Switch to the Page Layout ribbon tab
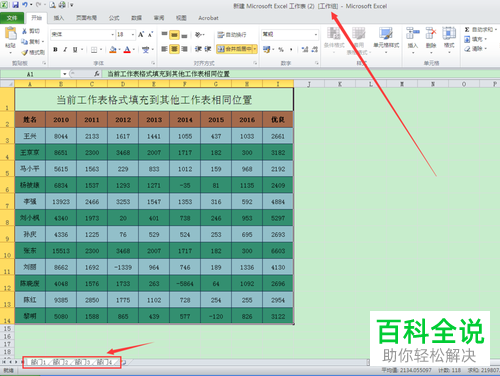Screen dimensions: 500x376 86,18
